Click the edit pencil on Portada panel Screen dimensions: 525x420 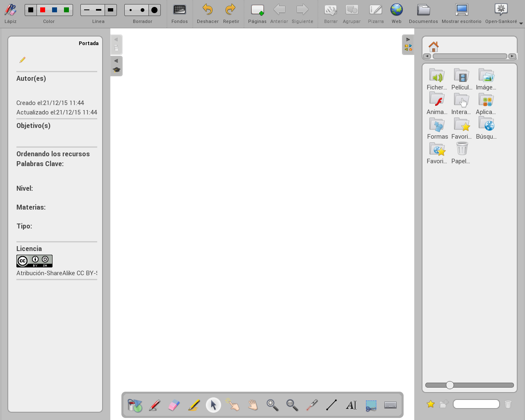click(23, 60)
